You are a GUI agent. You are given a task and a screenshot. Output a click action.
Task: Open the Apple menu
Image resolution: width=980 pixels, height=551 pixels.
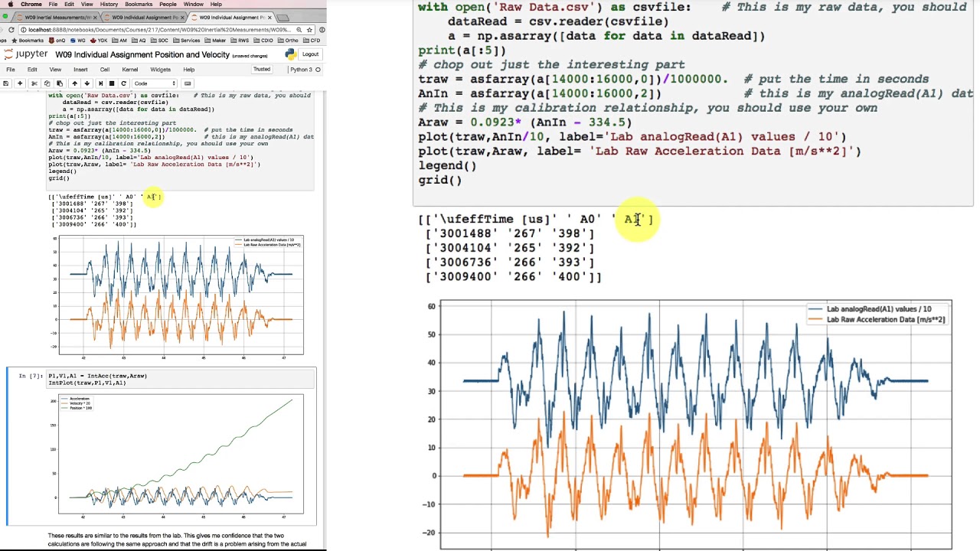click(x=11, y=5)
